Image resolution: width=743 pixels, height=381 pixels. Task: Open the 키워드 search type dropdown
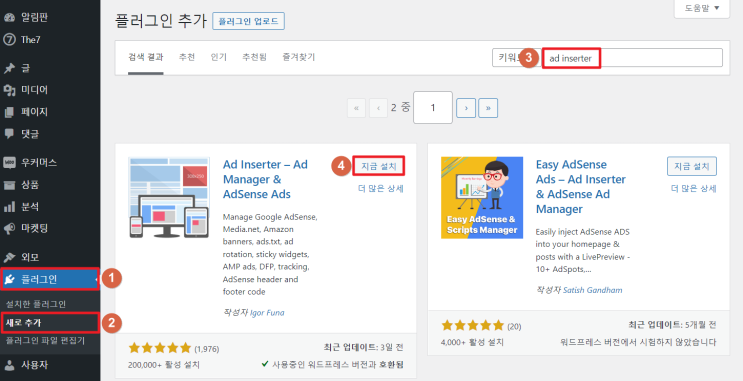click(x=516, y=58)
